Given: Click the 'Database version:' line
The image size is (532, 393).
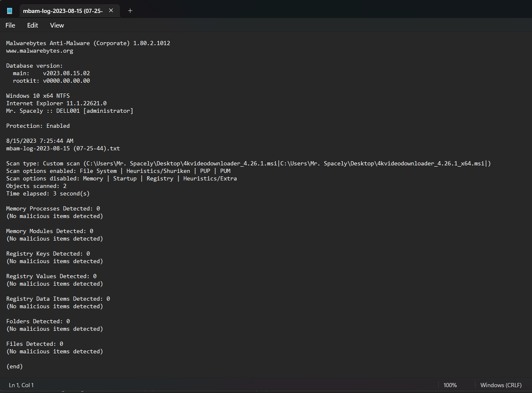Looking at the screenshot, I should coord(35,66).
